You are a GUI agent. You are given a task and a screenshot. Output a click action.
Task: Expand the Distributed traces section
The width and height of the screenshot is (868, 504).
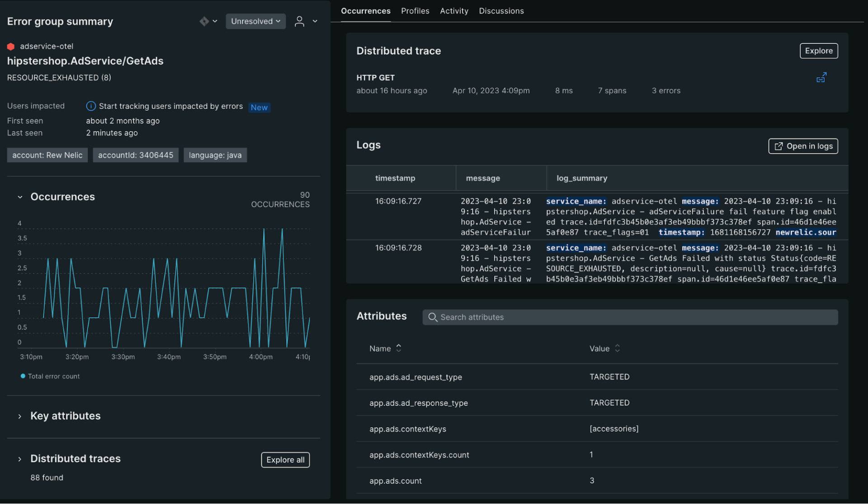[19, 459]
